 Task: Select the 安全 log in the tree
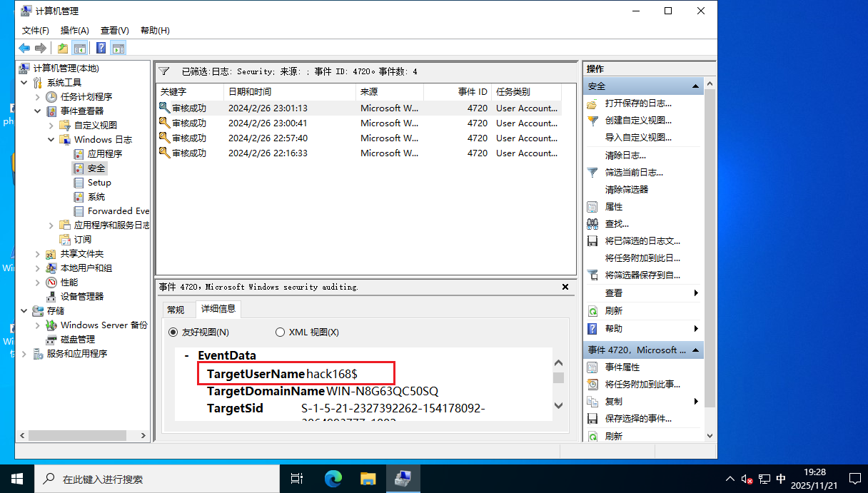coord(96,168)
